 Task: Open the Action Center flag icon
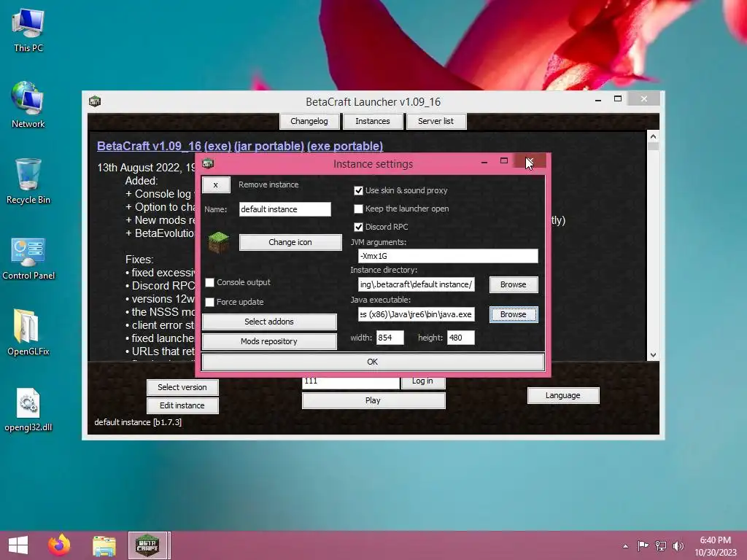(x=643, y=546)
